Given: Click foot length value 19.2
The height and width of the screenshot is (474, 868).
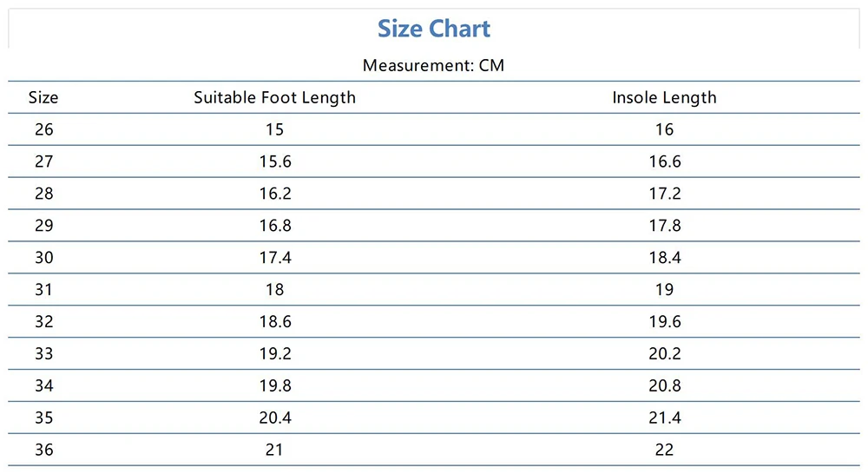Looking at the screenshot, I should [274, 354].
